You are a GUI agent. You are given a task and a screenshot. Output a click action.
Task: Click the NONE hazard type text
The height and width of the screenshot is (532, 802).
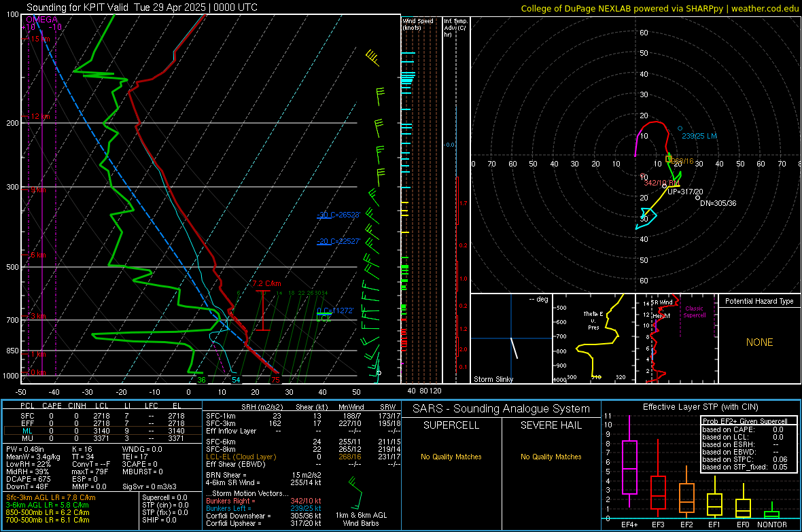pyautogui.click(x=759, y=342)
